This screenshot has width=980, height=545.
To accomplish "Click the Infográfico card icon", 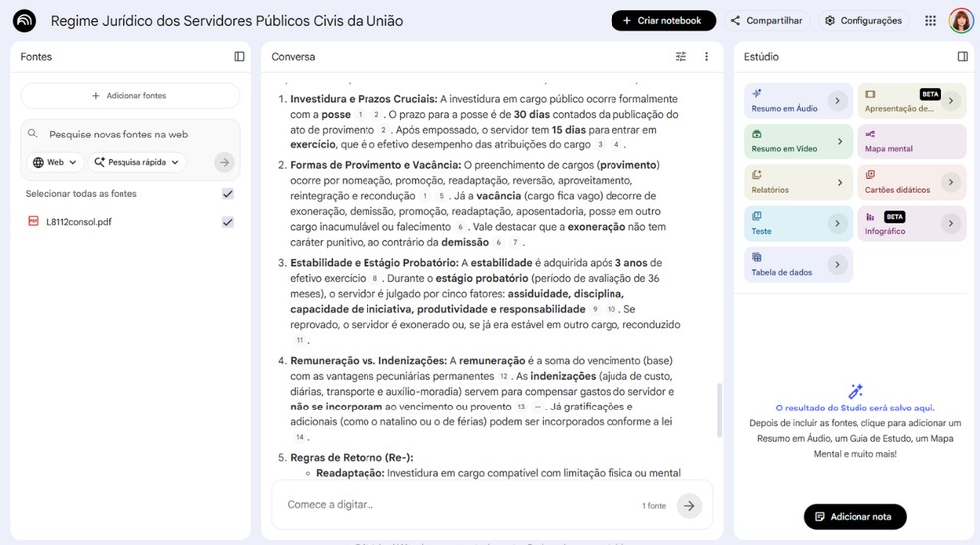I will pyautogui.click(x=870, y=217).
